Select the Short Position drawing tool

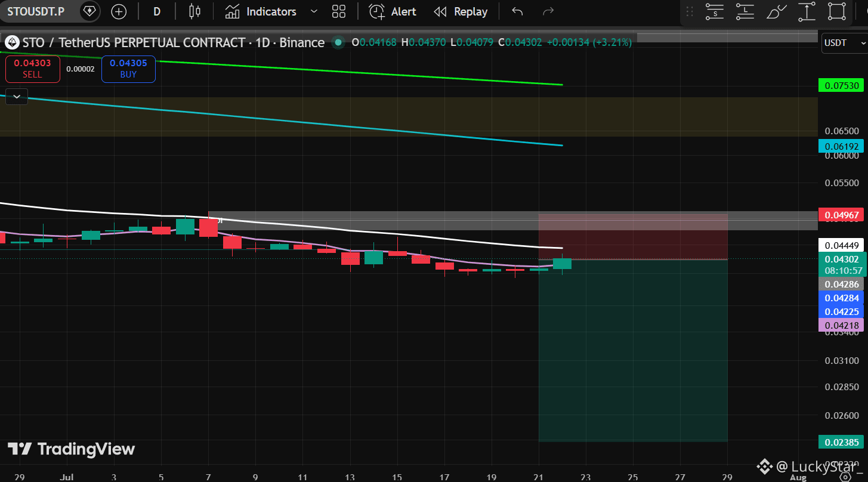click(x=714, y=11)
